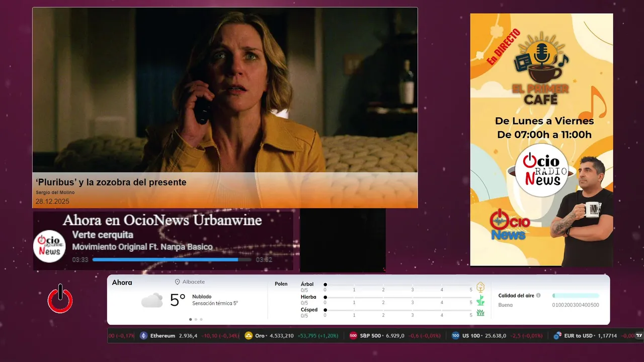This screenshot has width=644, height=362.
Task: Click the De Lunes a Viernes schedule text
Action: point(544,121)
